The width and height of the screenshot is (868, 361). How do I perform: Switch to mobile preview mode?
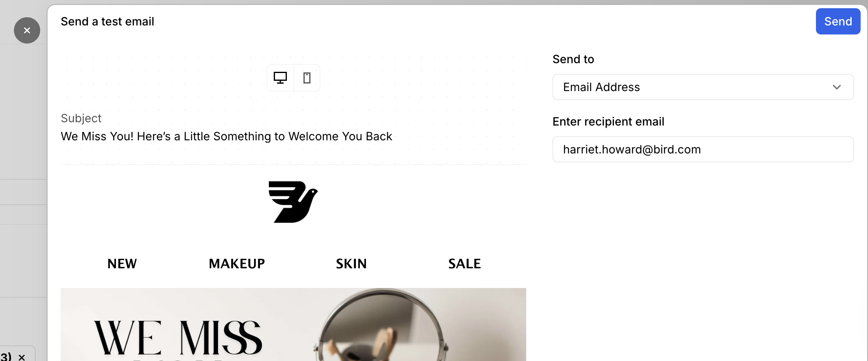tap(307, 78)
